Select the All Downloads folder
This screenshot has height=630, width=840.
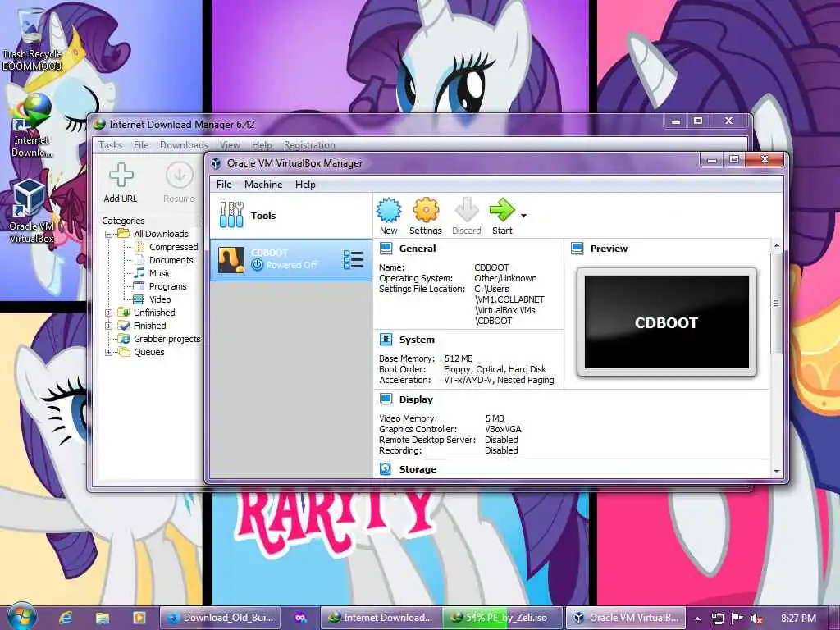153,234
